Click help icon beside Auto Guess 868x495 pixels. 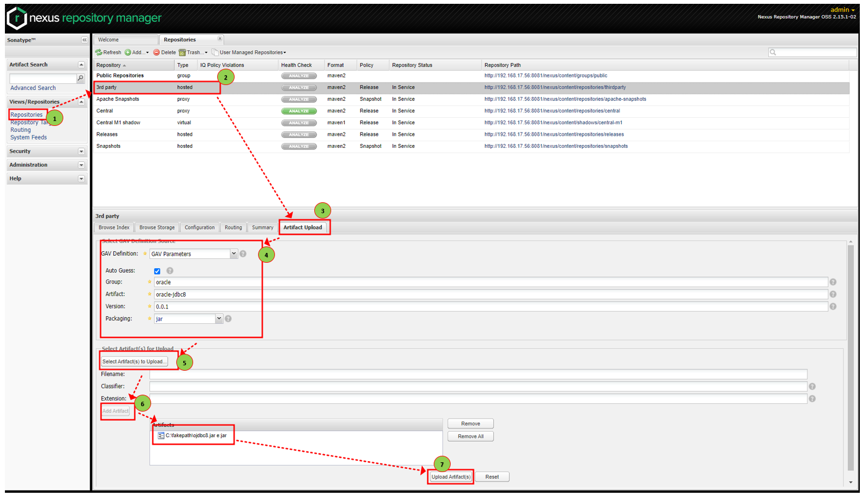coord(170,271)
